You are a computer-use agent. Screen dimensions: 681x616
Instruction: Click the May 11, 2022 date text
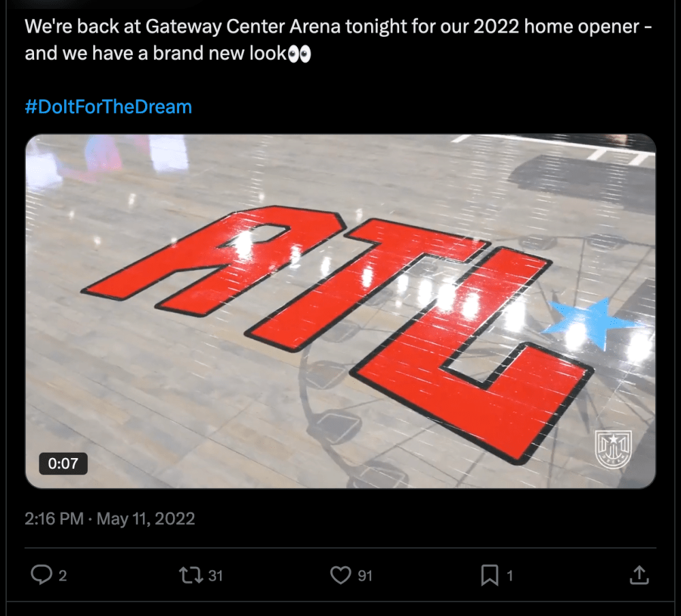pos(146,519)
